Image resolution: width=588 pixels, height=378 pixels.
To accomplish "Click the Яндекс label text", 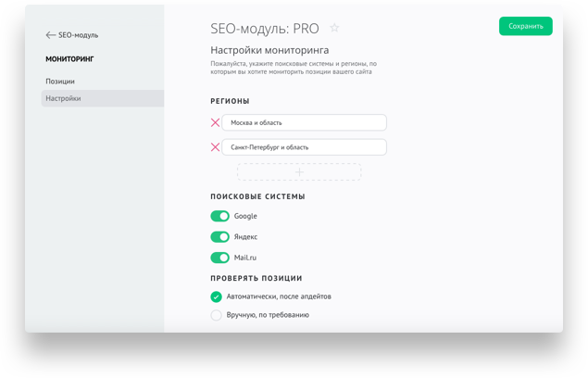I will (245, 237).
